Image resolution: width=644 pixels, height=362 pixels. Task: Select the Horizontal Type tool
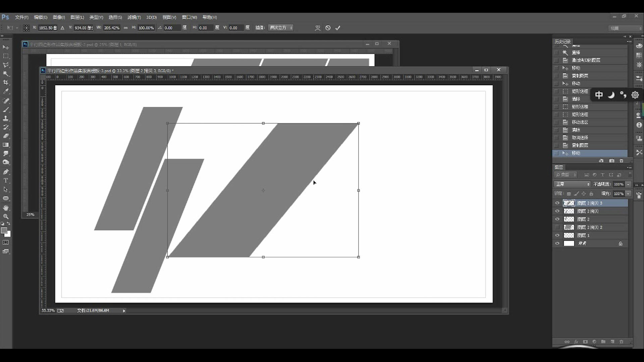(6, 180)
